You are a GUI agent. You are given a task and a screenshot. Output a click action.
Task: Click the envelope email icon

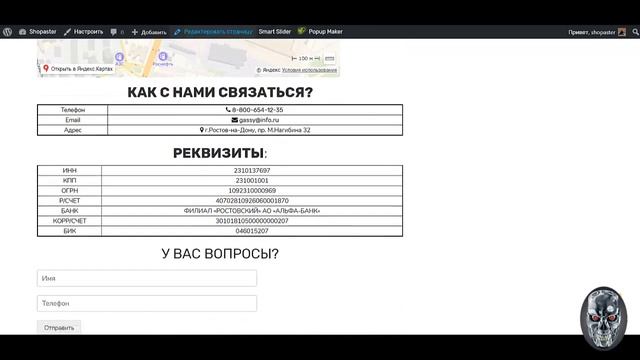point(234,120)
